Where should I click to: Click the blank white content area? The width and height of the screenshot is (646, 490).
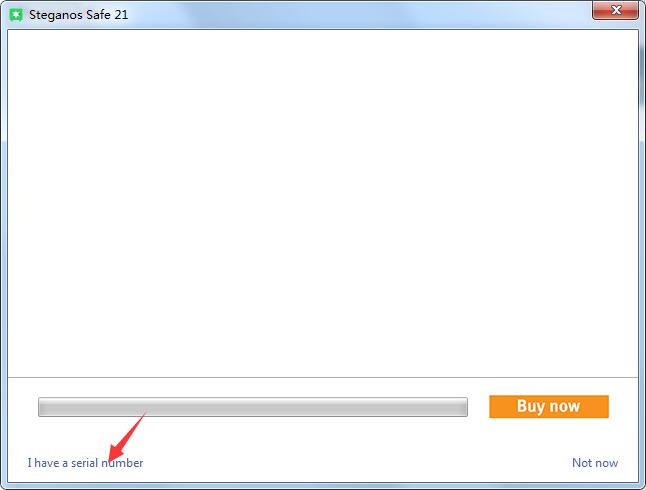[x=323, y=203]
